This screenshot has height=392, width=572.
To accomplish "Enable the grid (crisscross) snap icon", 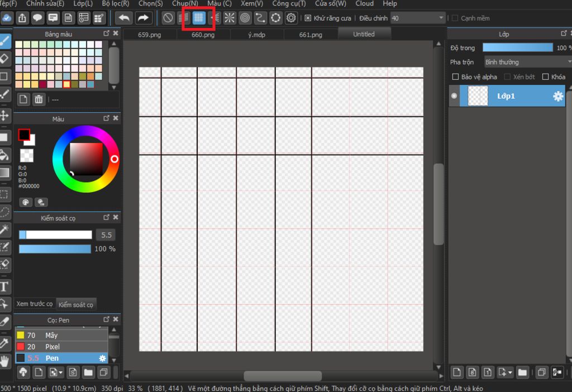I will click(x=199, y=18).
